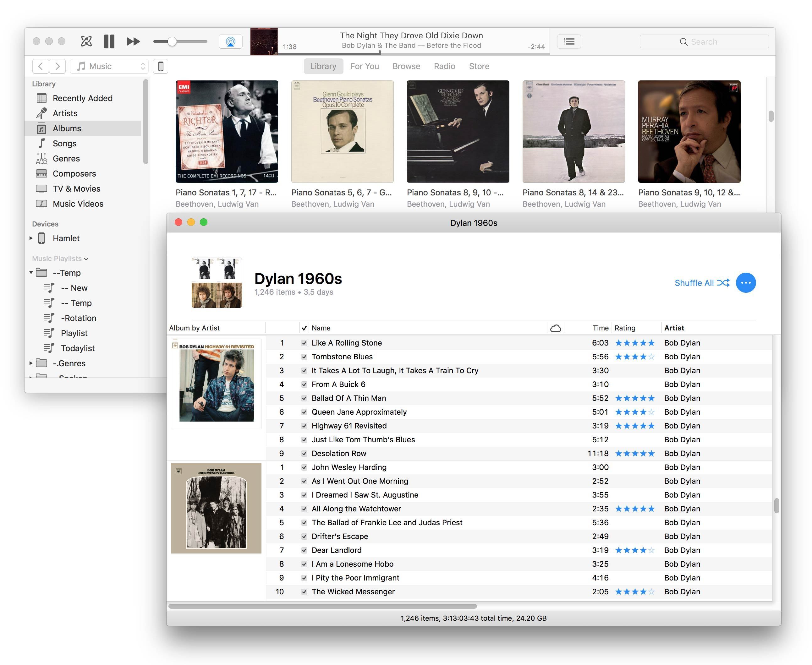Click the Shuffle All link
Screen dimensions: 812x665
click(x=694, y=283)
